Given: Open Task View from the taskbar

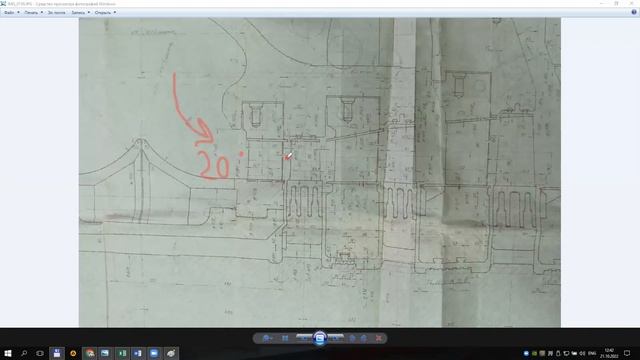Looking at the screenshot, I should [x=40, y=353].
